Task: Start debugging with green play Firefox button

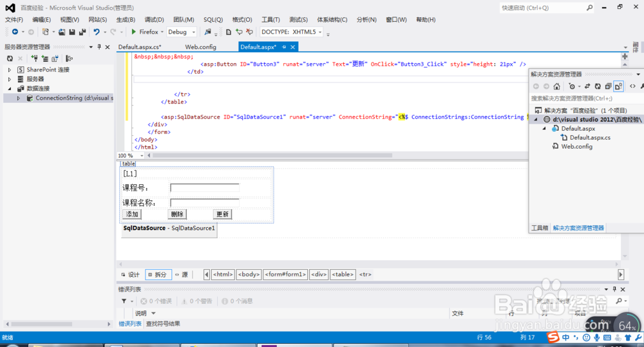Action: [x=144, y=32]
